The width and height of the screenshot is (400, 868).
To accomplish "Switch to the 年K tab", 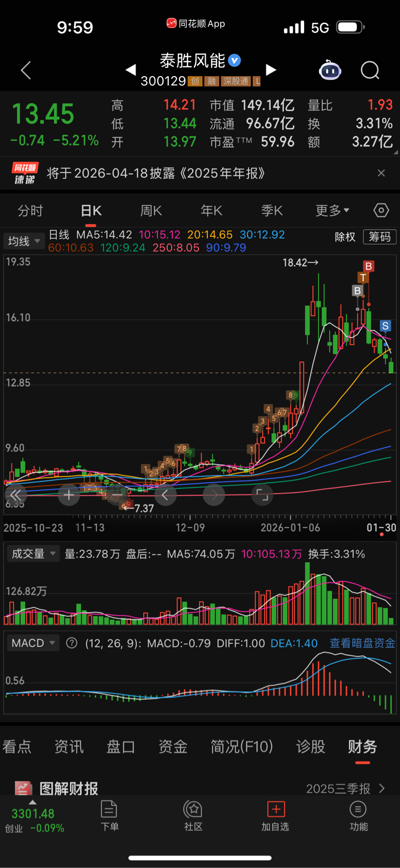I will tap(211, 210).
